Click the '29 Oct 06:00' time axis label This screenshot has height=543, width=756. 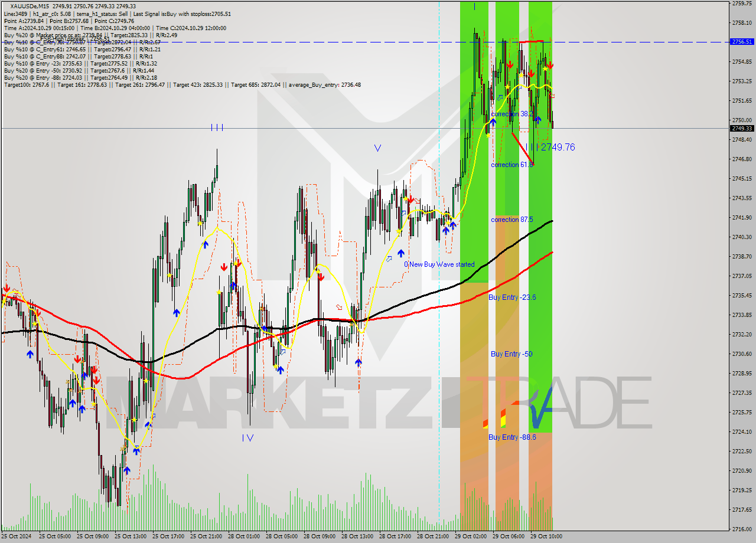[508, 537]
